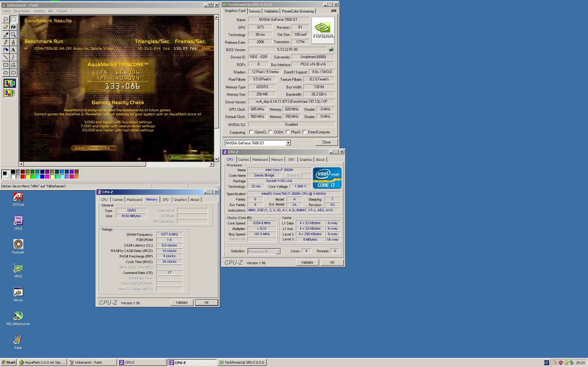Select the Rounded Rectangle tool
The image size is (588, 367).
click(x=13, y=73)
